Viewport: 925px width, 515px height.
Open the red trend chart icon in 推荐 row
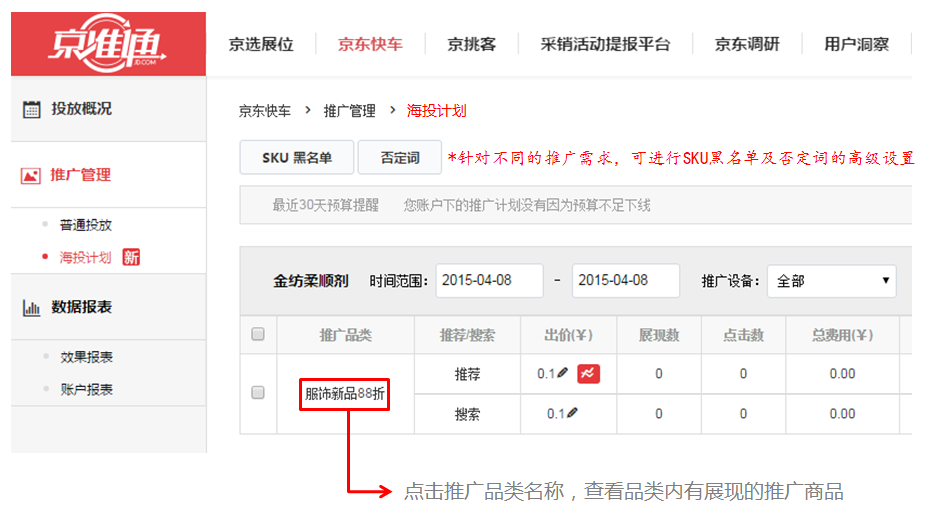click(588, 373)
